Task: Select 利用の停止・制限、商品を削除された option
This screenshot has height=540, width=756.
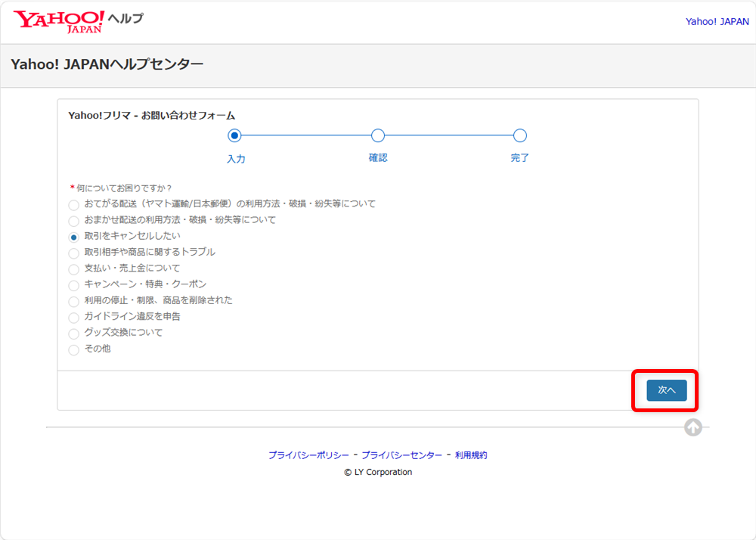Action: [74, 302]
